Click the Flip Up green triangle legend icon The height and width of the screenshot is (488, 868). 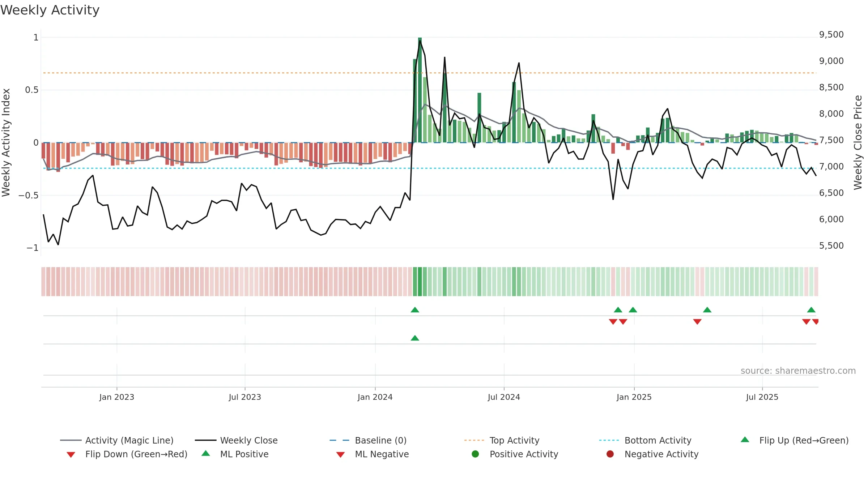pos(745,440)
